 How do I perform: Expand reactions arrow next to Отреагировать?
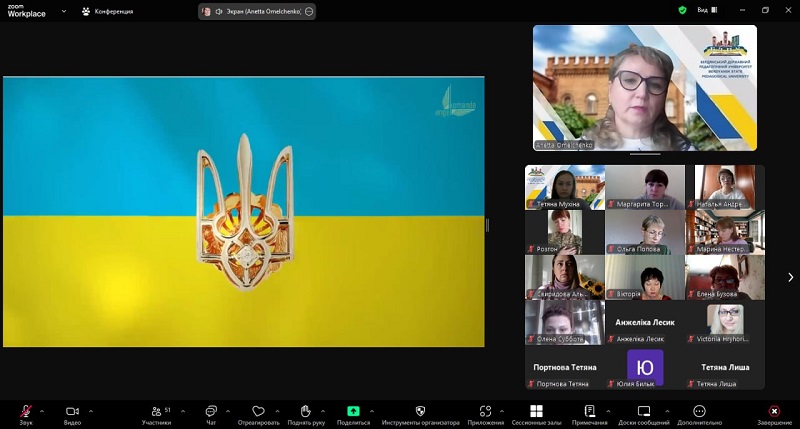pyautogui.click(x=278, y=411)
